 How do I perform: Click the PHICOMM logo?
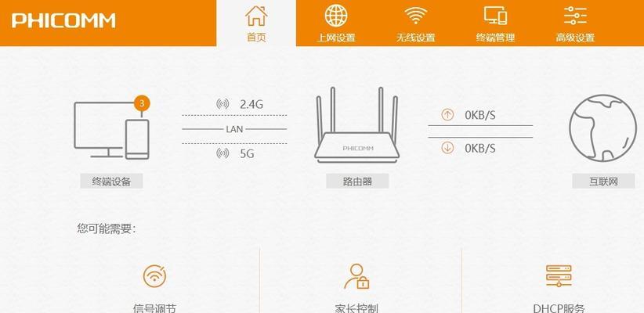(x=63, y=20)
